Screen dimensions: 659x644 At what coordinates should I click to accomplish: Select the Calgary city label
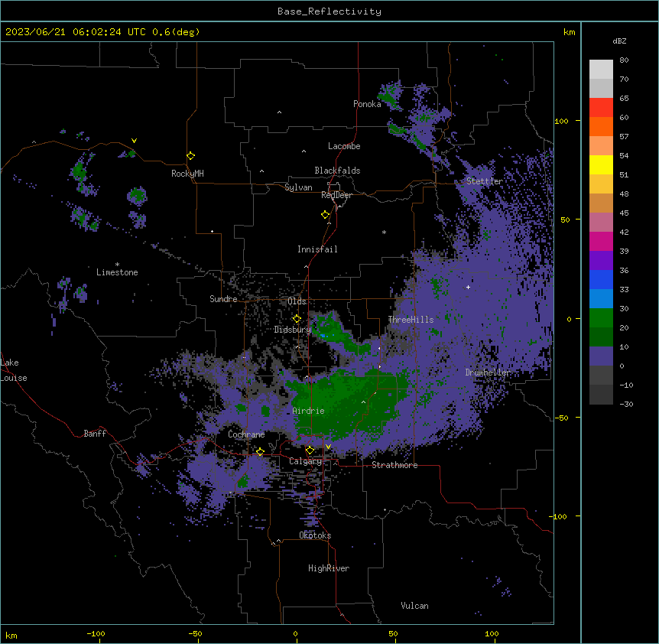(x=306, y=461)
